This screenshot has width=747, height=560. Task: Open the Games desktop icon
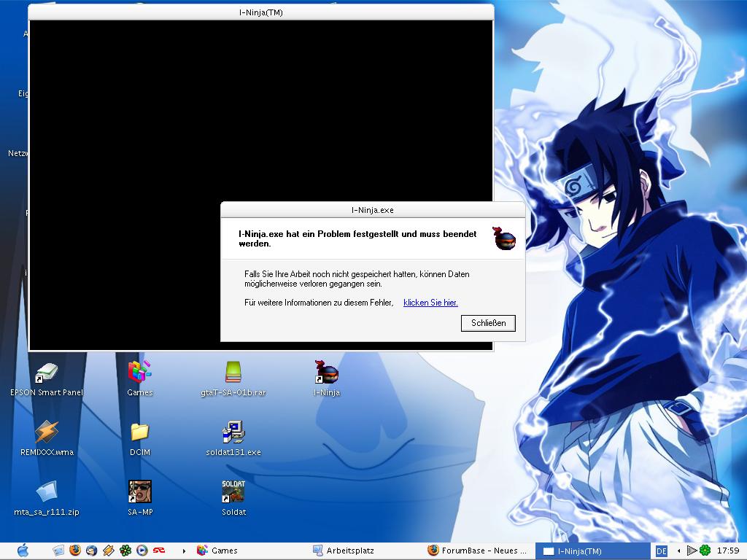pyautogui.click(x=139, y=379)
